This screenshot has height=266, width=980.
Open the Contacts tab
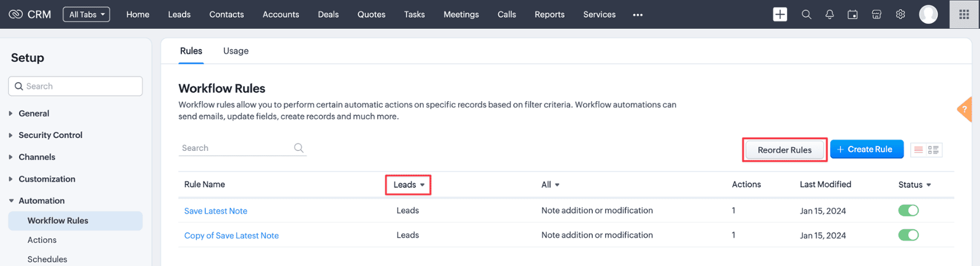[x=227, y=14]
